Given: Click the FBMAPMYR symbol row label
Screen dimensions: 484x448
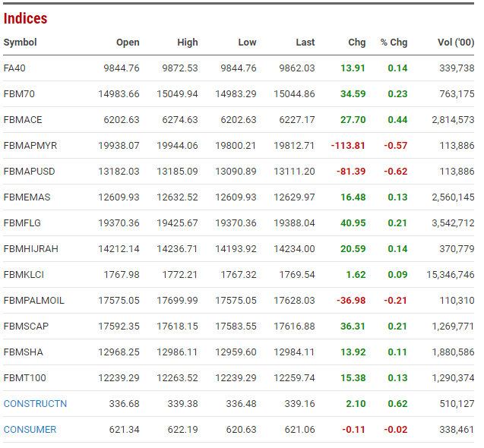Looking at the screenshot, I should (30, 145).
